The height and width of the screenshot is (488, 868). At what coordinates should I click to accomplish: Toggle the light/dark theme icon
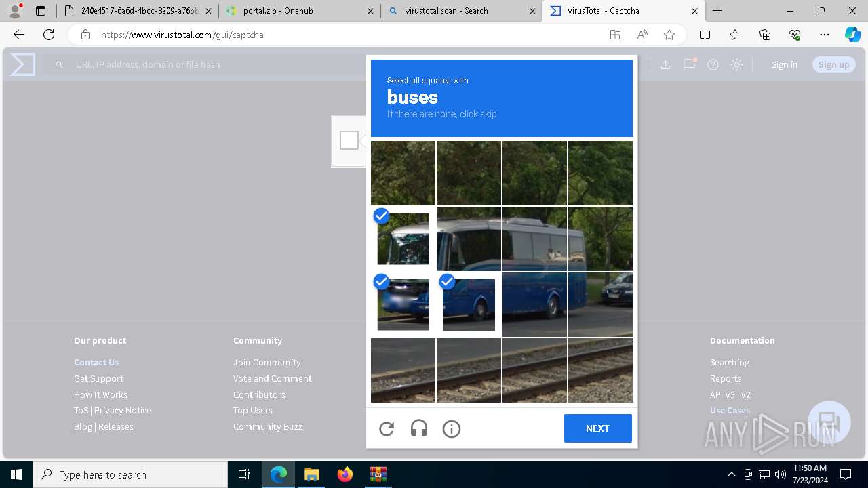pos(736,64)
